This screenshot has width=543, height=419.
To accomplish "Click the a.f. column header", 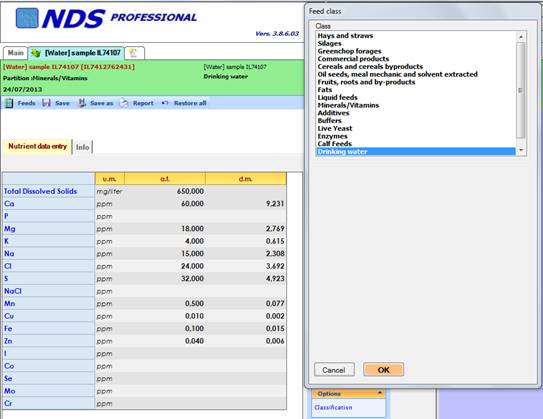I will [165, 179].
